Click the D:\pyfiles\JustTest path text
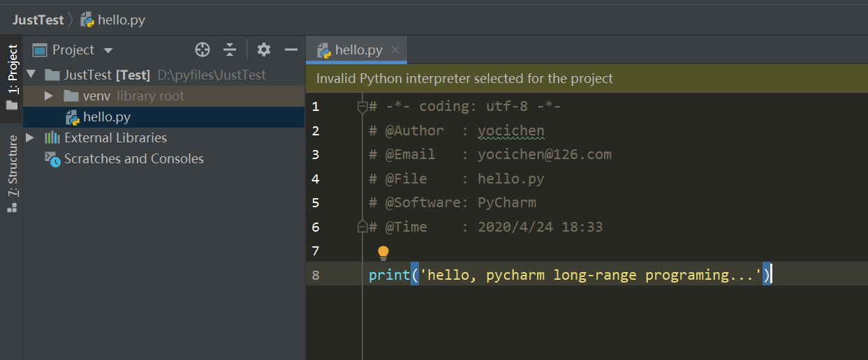The image size is (868, 360). coord(212,75)
